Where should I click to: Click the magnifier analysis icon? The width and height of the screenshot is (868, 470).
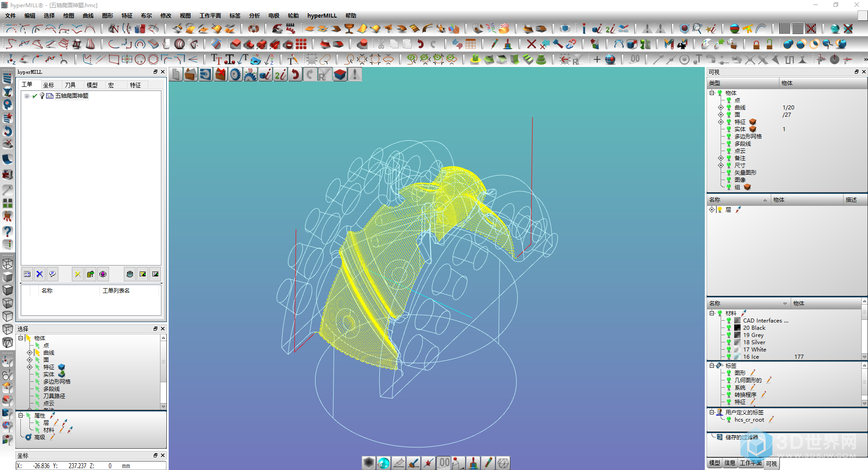pyautogui.click(x=697, y=28)
